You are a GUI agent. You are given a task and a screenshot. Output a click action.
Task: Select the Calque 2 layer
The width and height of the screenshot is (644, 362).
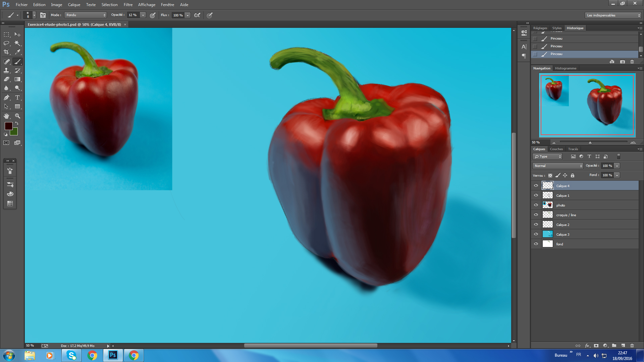[562, 225]
